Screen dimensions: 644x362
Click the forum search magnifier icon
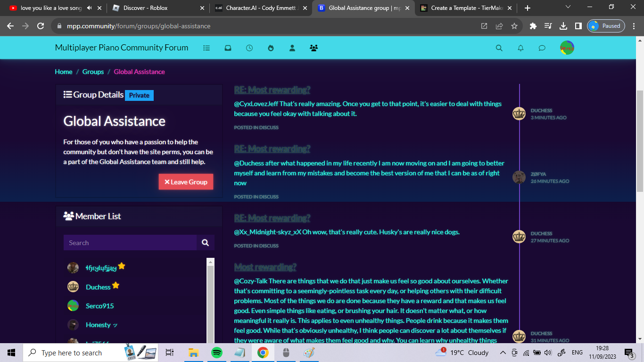[x=499, y=48]
